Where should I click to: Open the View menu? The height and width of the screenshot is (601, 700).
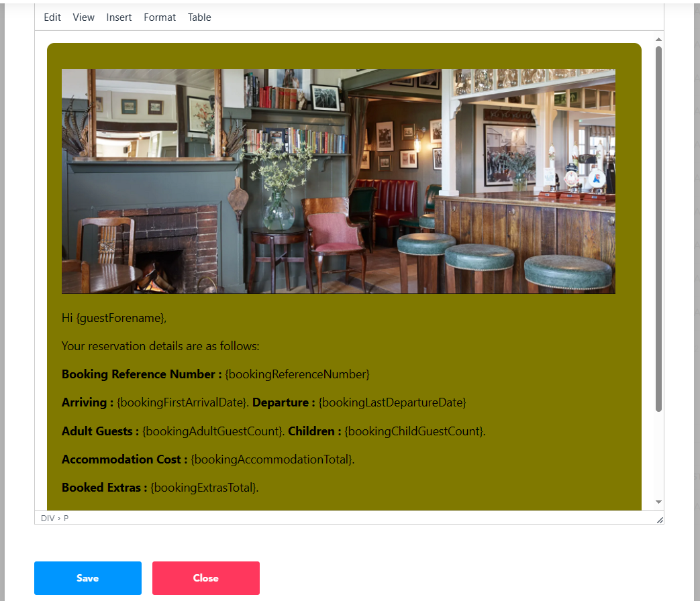click(x=83, y=17)
